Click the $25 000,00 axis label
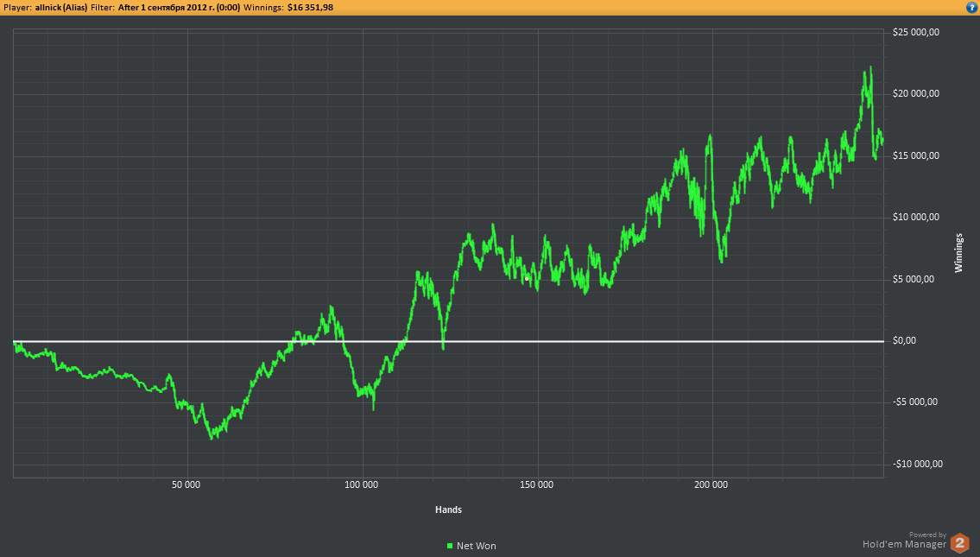Screen dimensions: 980x557 [x=915, y=33]
